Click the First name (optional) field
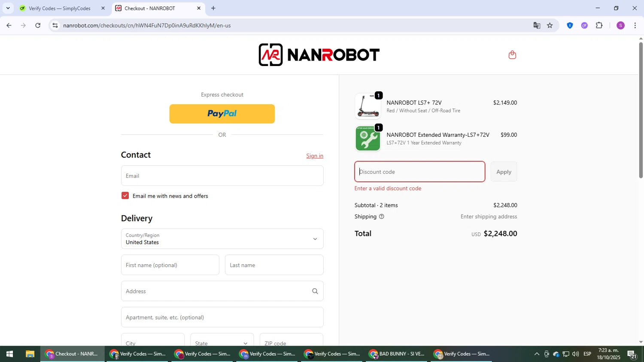 click(x=170, y=265)
